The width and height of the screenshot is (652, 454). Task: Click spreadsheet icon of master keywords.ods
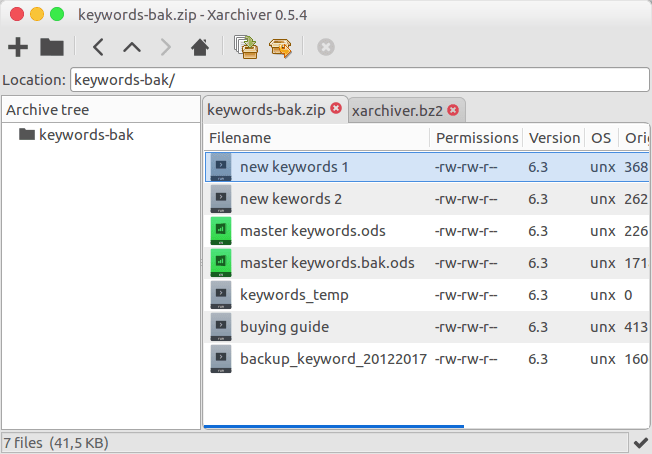click(221, 231)
